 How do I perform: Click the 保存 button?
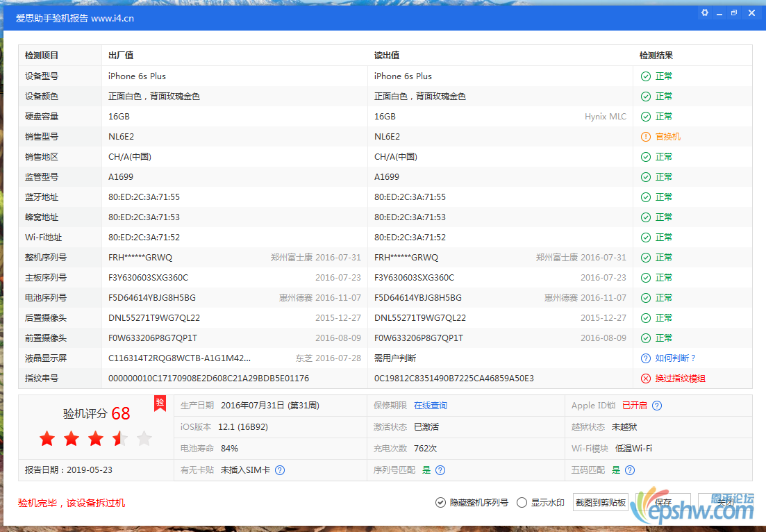663,503
